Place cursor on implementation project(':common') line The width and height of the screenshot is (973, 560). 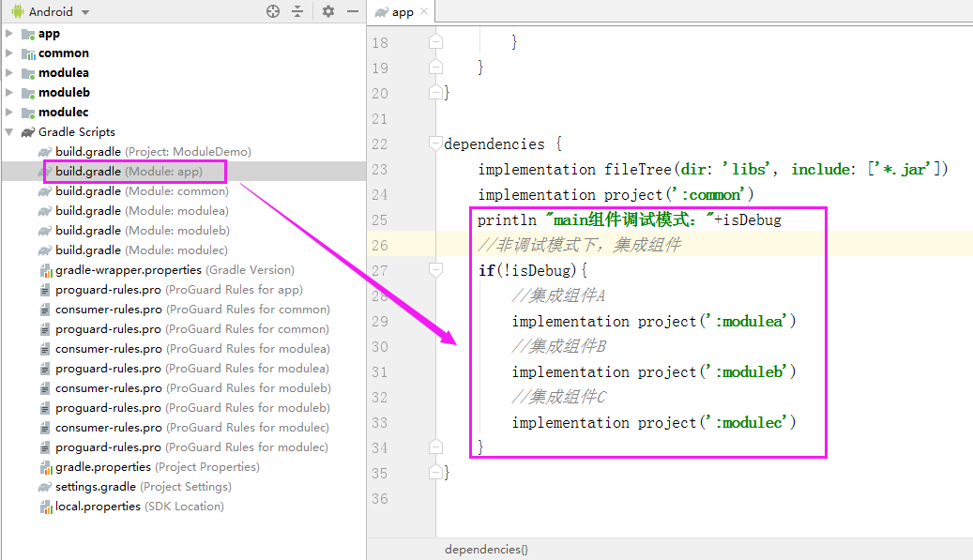click(616, 195)
